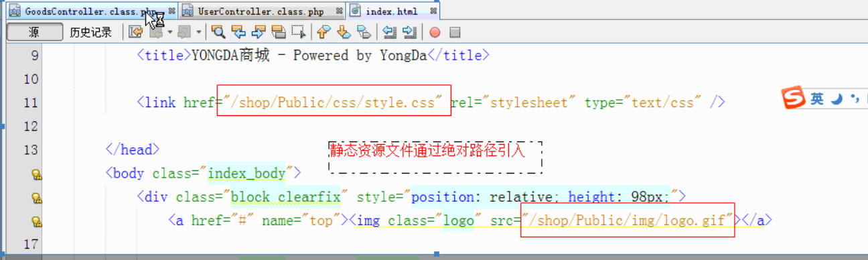Open the forward history dropdown arrow
The width and height of the screenshot is (868, 260).
coord(199,31)
